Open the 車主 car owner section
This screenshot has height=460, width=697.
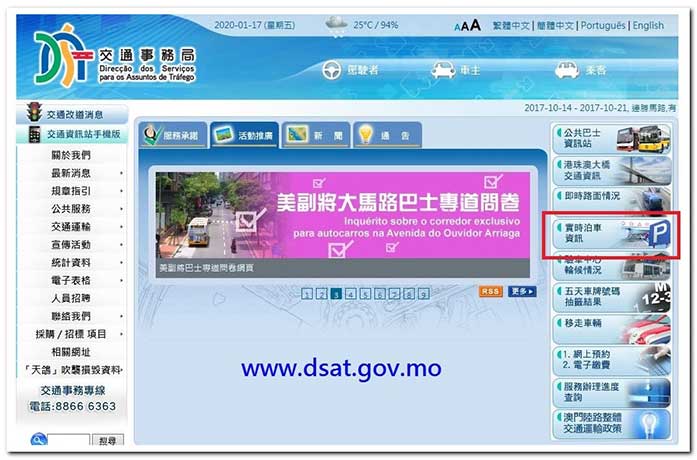tap(457, 70)
